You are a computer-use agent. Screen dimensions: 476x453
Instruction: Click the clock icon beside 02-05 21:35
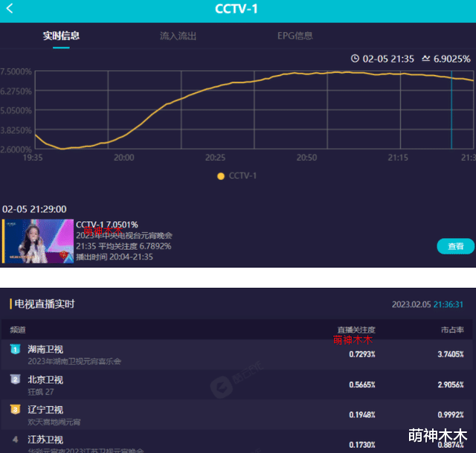pos(355,58)
